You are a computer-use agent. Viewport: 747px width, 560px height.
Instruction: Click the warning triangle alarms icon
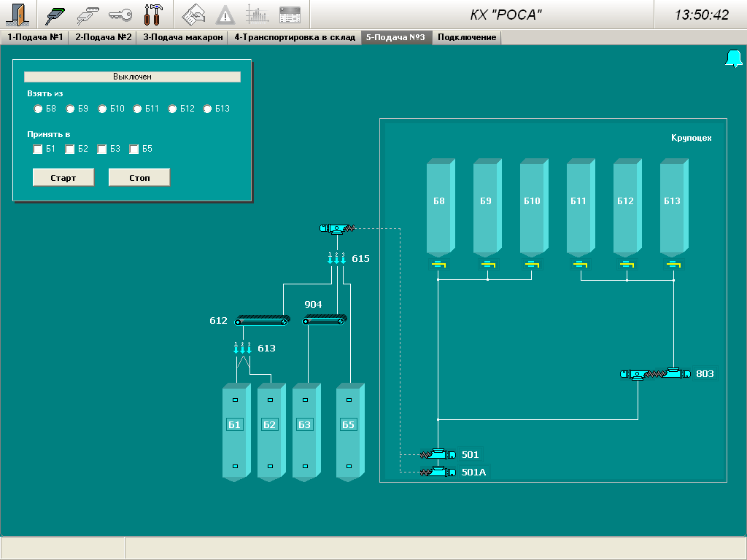225,14
